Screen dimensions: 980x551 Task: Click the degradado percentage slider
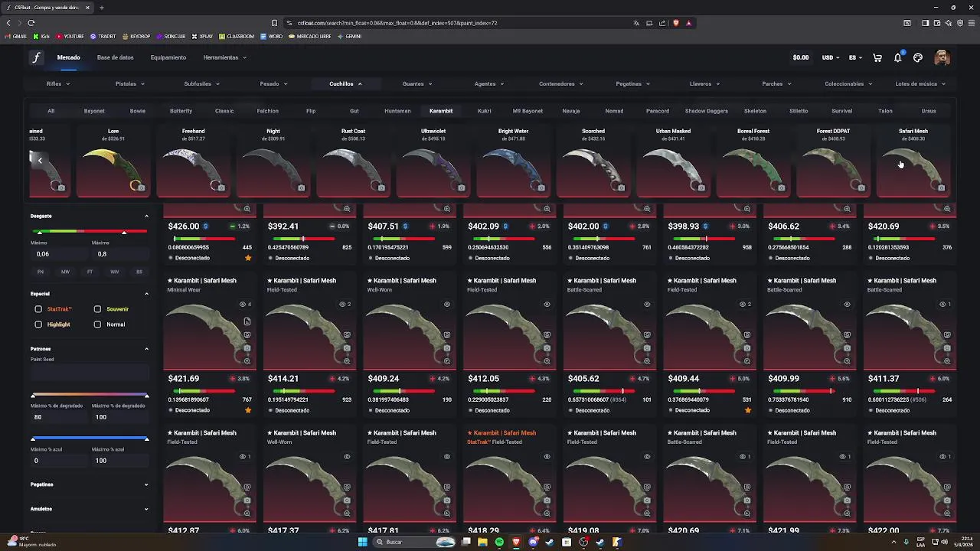90,396
